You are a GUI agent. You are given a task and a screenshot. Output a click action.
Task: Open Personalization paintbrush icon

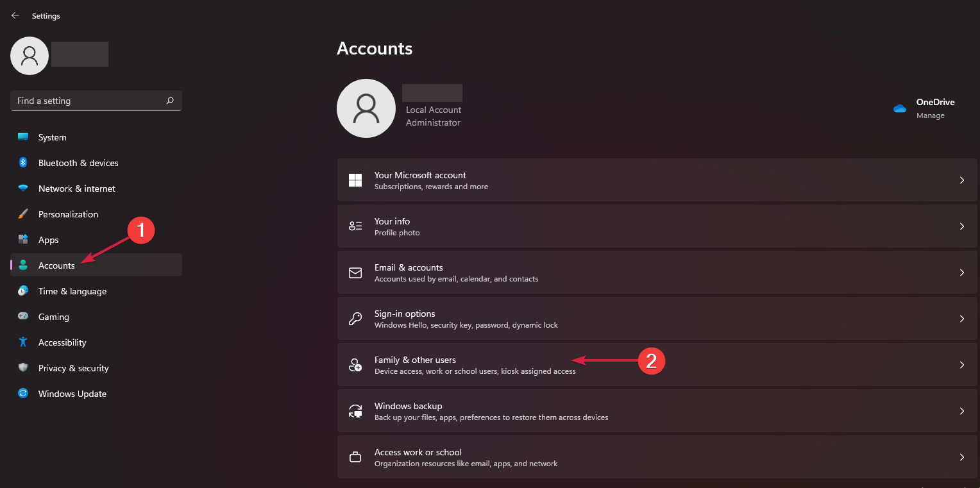click(23, 214)
